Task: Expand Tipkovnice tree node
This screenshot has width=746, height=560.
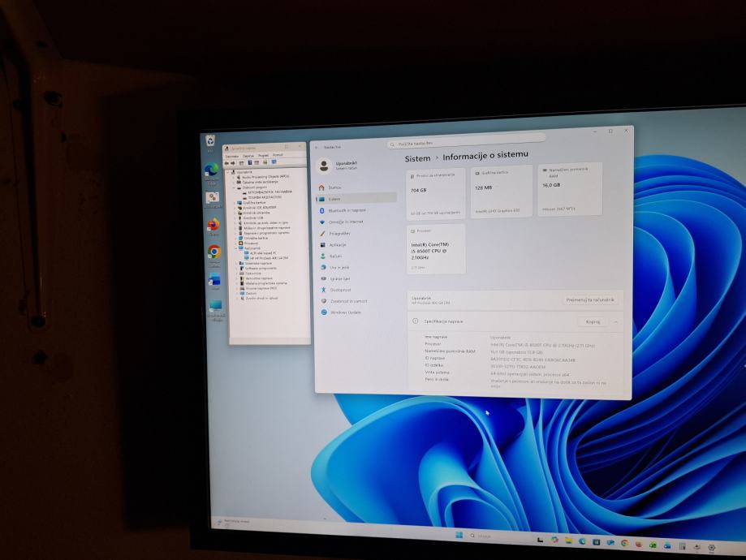Action: pos(237,273)
